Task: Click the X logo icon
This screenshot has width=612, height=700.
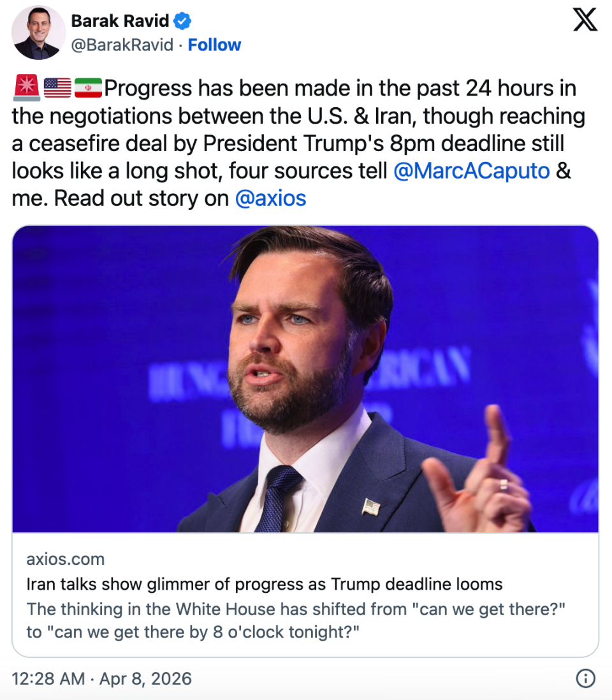Action: (x=585, y=19)
